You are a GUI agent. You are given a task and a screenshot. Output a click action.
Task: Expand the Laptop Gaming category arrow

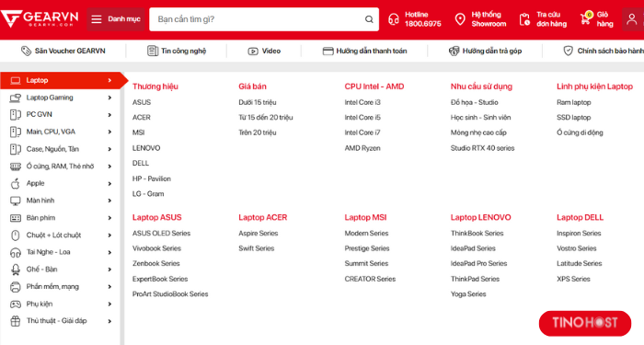[109, 98]
